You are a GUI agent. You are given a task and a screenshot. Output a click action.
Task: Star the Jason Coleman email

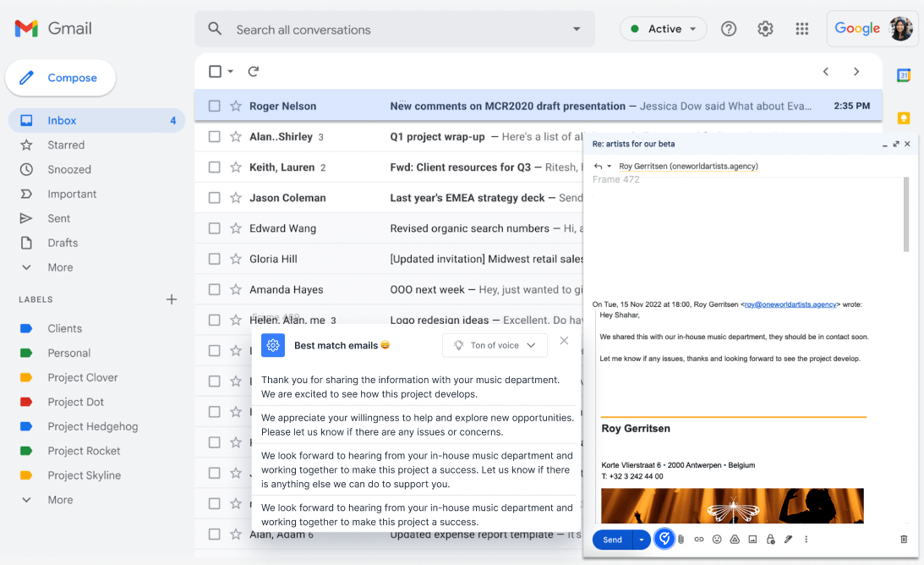(236, 198)
